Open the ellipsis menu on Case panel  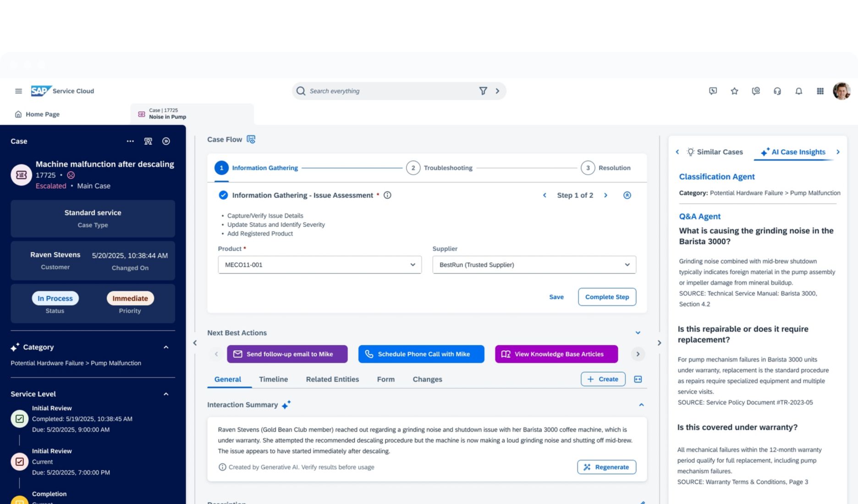tap(130, 141)
